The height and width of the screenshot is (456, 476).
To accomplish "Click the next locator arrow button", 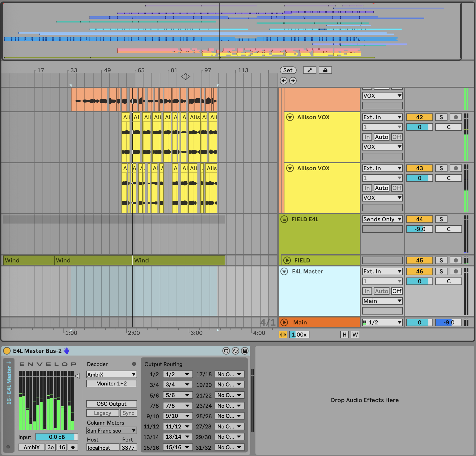I will point(293,81).
